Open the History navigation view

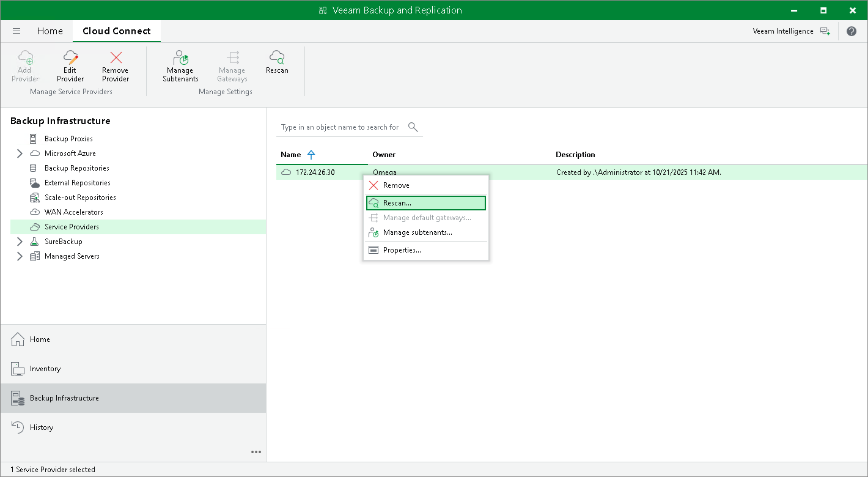133,427
